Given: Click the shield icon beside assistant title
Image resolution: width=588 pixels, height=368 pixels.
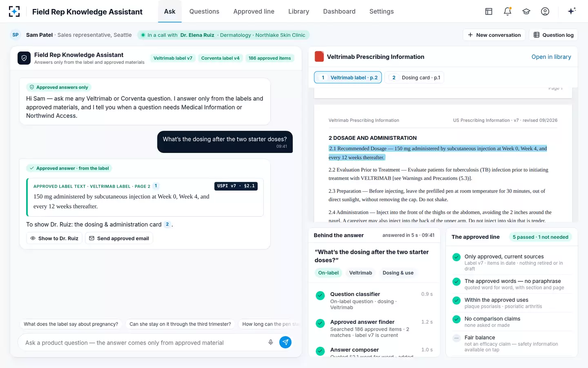Looking at the screenshot, I should coord(24,58).
